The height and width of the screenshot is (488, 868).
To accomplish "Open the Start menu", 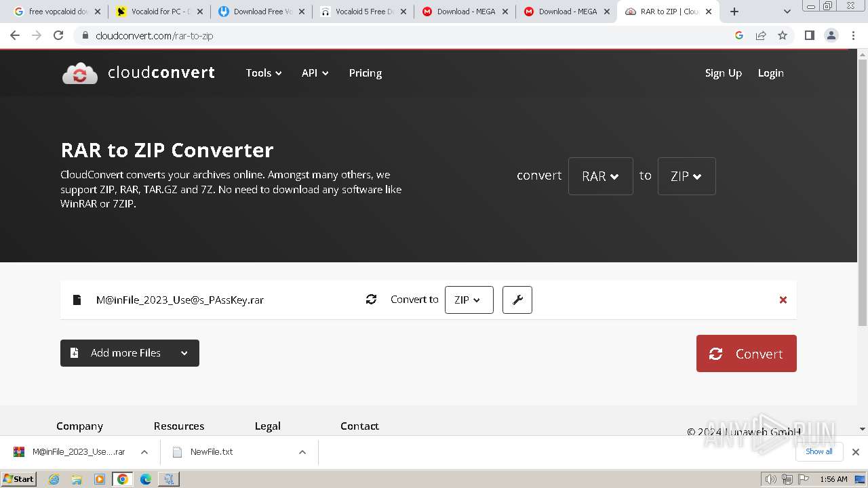I will pyautogui.click(x=19, y=479).
